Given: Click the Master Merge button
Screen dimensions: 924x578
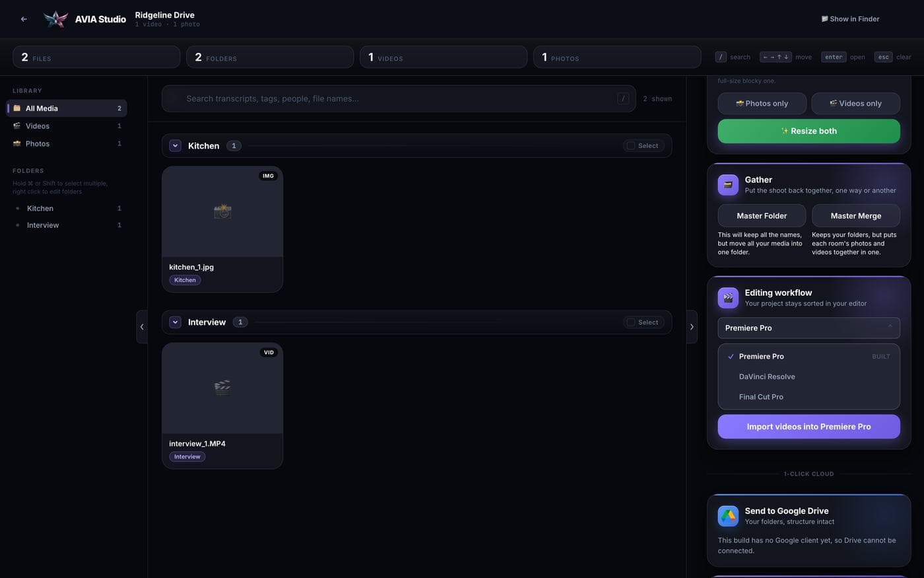Looking at the screenshot, I should (855, 216).
